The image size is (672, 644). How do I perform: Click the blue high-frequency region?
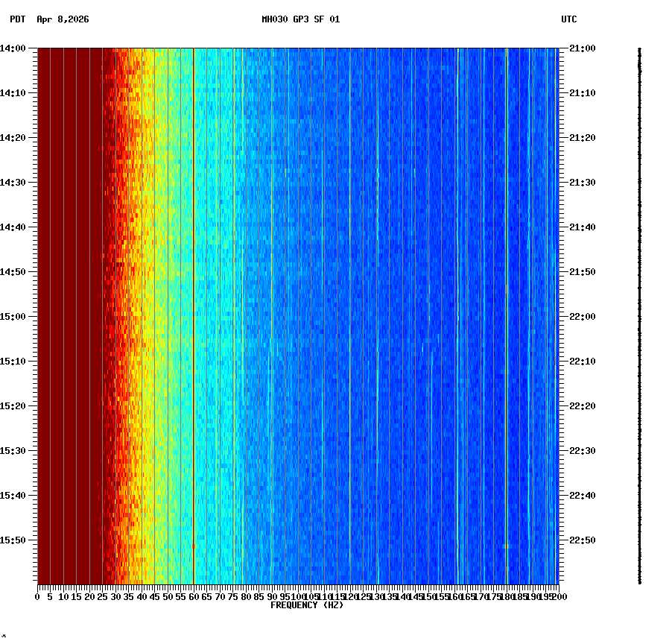[447, 298]
